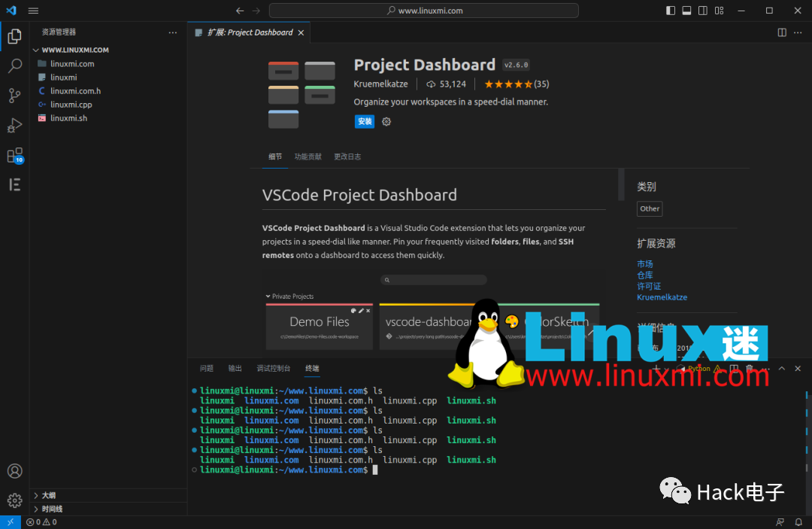Open the Kruemelkatze resource link
The image size is (812, 529).
tap(662, 297)
